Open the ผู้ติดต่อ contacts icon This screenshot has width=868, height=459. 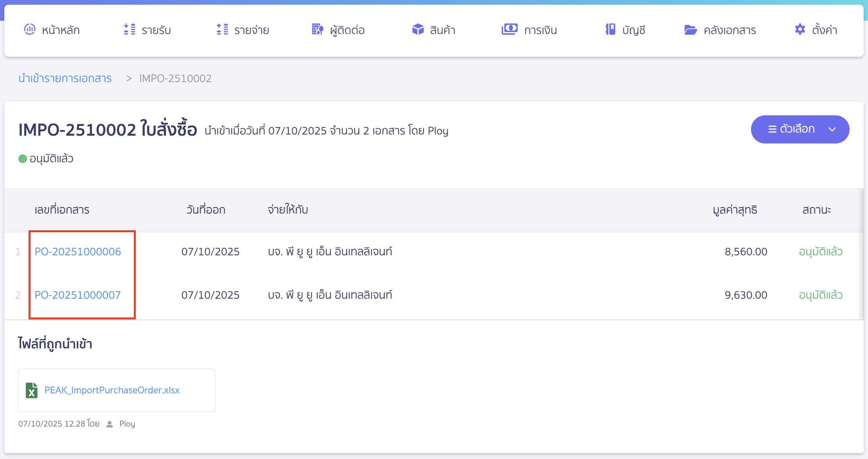[x=317, y=29]
